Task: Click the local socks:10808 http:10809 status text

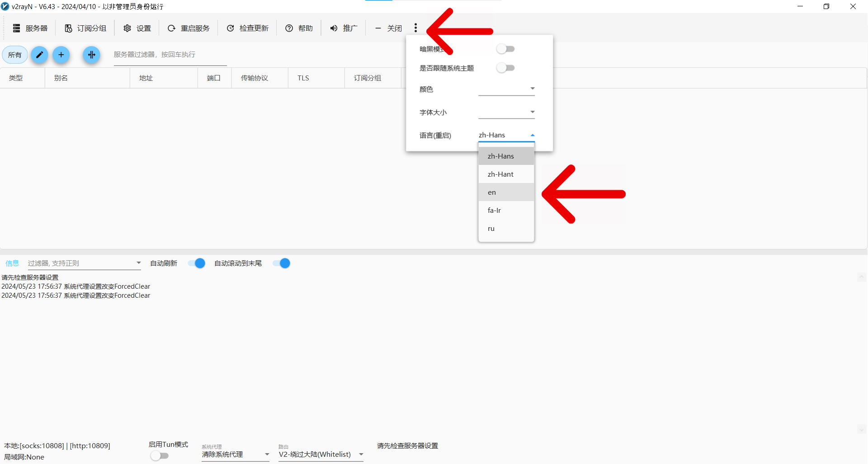Action: click(57, 445)
